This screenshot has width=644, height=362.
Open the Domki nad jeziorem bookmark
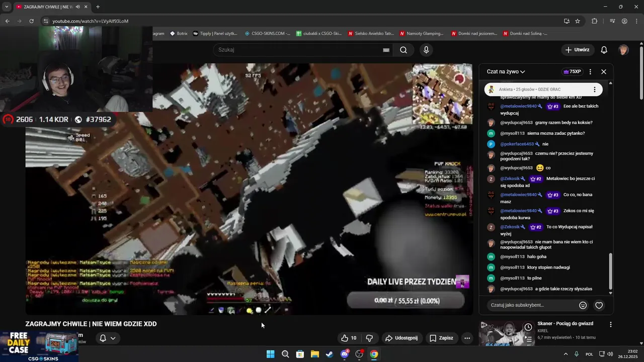point(474,34)
